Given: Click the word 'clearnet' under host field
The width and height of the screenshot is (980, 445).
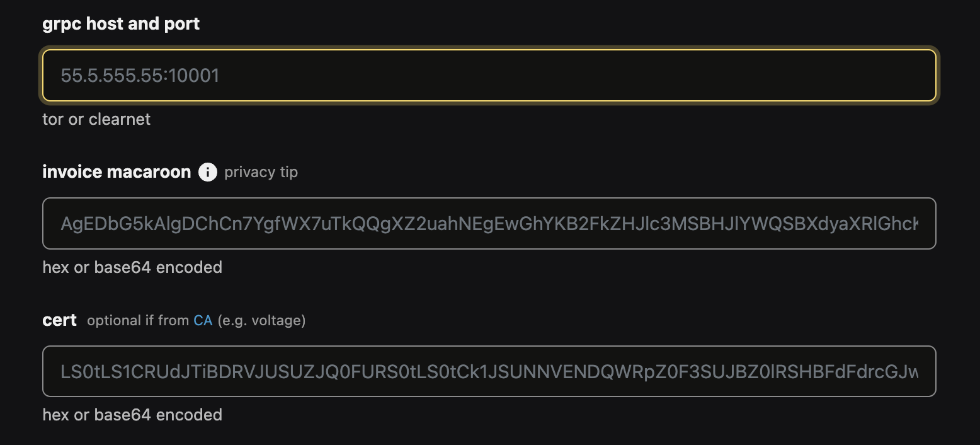Looking at the screenshot, I should click(x=120, y=119).
